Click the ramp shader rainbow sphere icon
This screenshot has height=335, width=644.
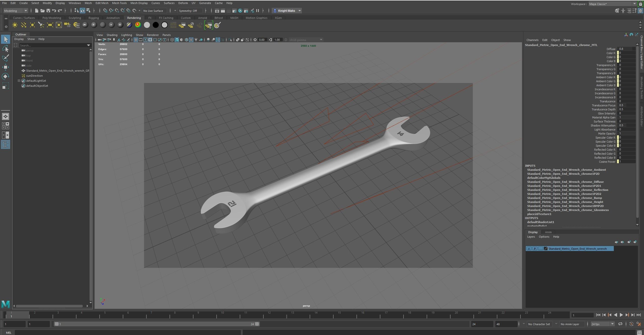click(x=138, y=25)
